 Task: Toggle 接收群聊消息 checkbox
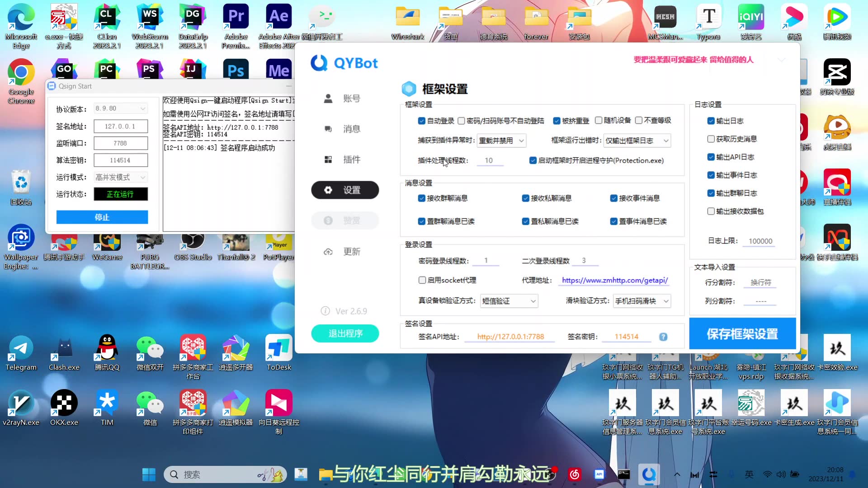[421, 198]
